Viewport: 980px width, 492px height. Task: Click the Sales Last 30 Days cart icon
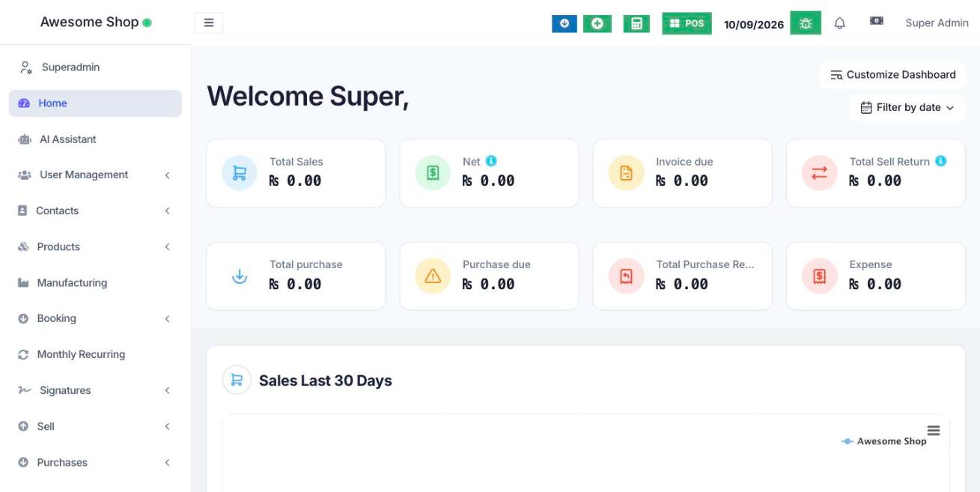click(237, 380)
